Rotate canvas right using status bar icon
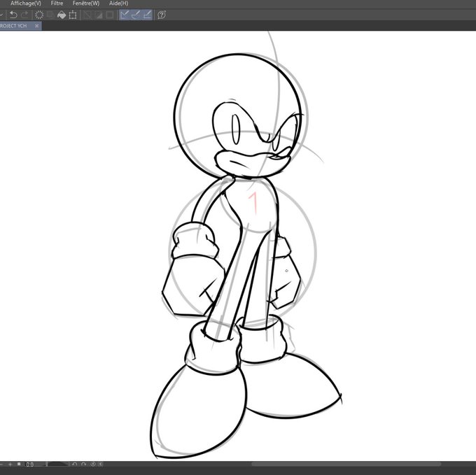 84,464
